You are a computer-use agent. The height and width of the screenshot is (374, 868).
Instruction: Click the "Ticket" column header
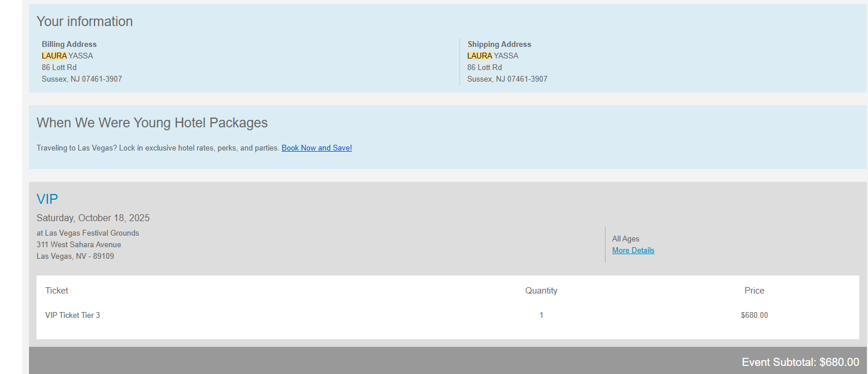pos(57,291)
